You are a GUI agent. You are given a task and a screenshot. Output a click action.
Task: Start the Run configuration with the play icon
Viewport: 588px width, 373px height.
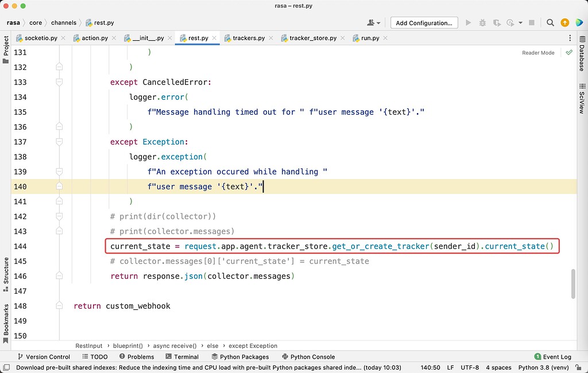pyautogui.click(x=469, y=22)
